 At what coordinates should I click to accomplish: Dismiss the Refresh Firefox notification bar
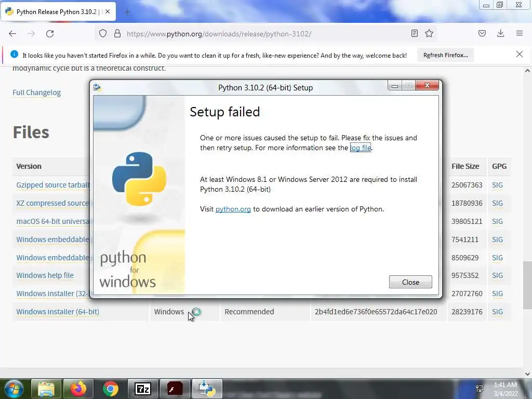520,54
